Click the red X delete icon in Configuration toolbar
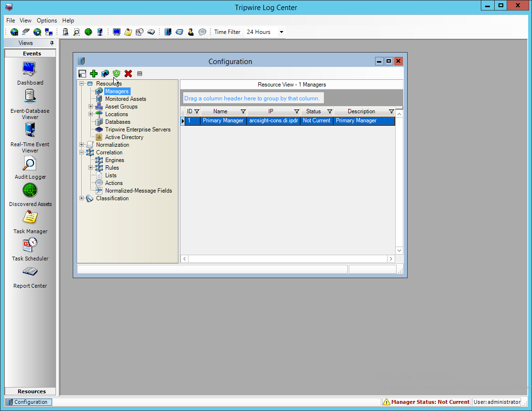 tap(128, 74)
